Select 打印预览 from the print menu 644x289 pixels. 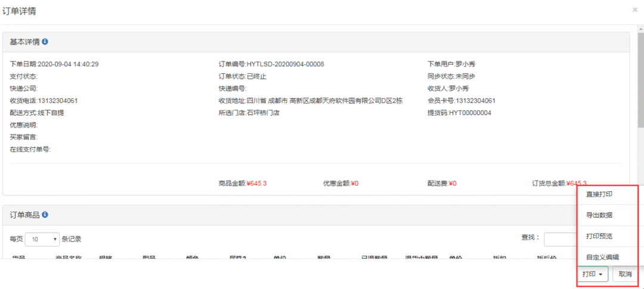(599, 236)
